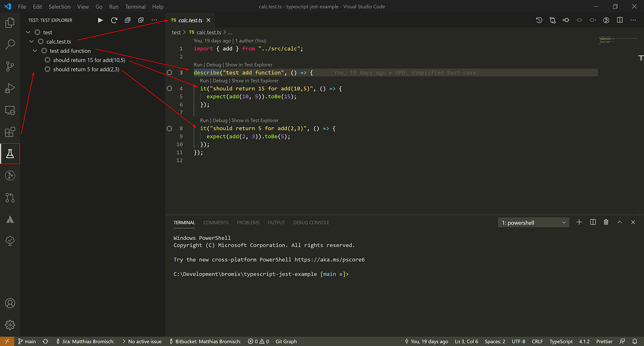Open the Run and Debug view
This screenshot has height=346, width=644.
pyautogui.click(x=10, y=88)
